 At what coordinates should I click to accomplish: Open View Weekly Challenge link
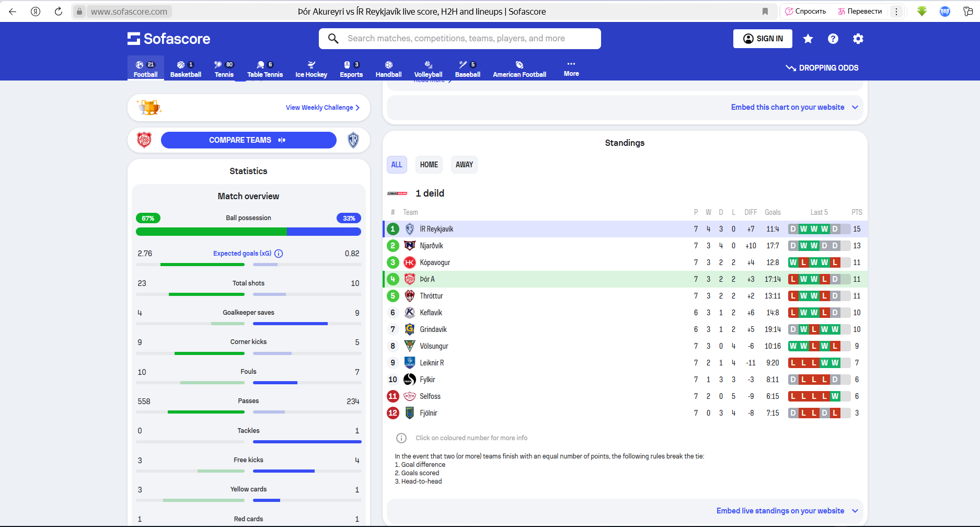pos(322,108)
